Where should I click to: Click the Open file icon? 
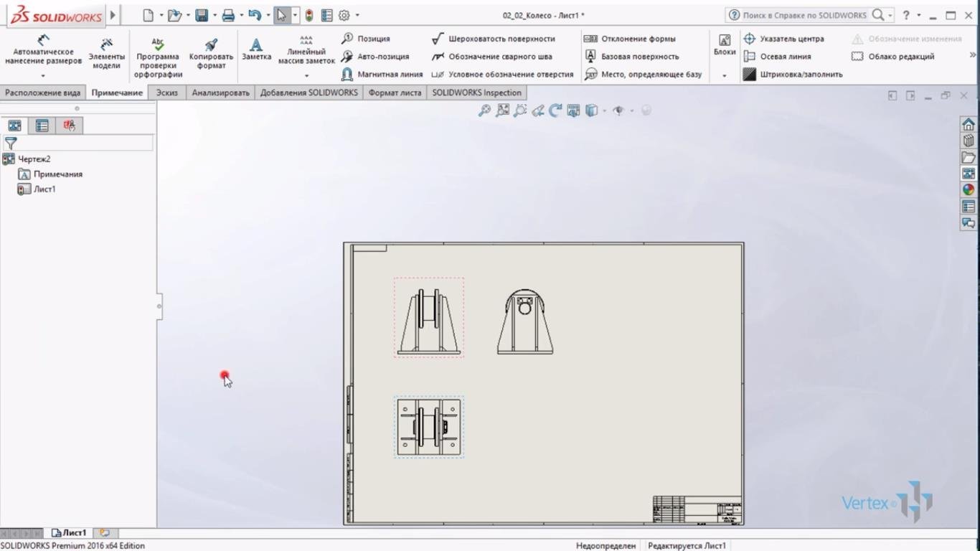(x=175, y=15)
